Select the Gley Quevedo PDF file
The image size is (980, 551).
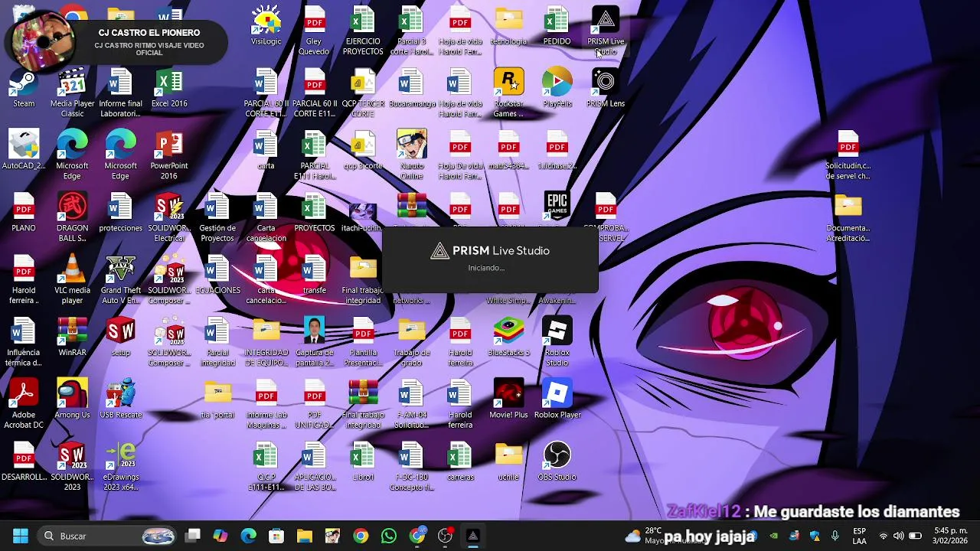coord(315,31)
